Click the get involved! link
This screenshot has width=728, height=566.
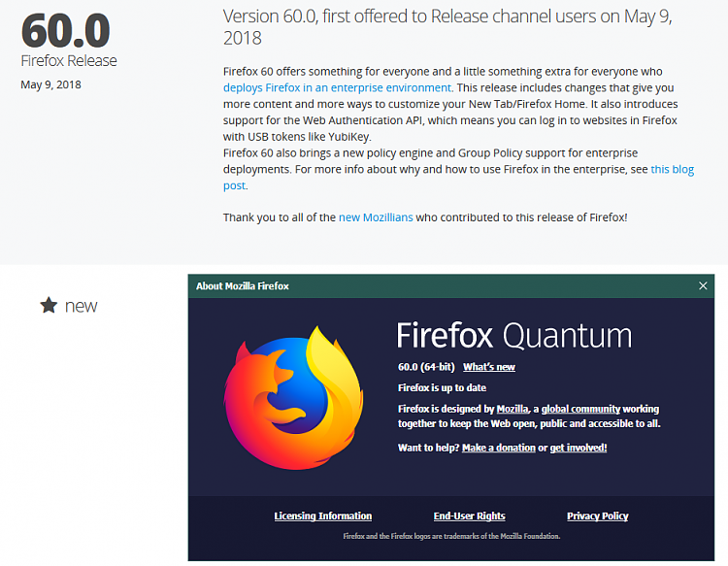pos(579,448)
